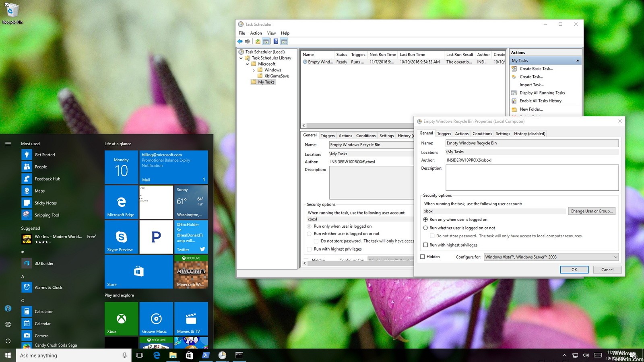Select 'Run only when user is logged on' in Task Scheduler pane
This screenshot has height=362, width=644.
coord(309,226)
